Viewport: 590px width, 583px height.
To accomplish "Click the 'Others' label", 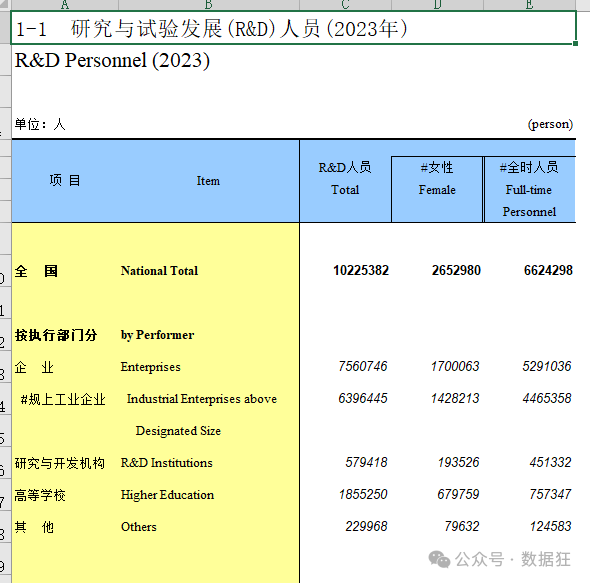I will coord(138,527).
